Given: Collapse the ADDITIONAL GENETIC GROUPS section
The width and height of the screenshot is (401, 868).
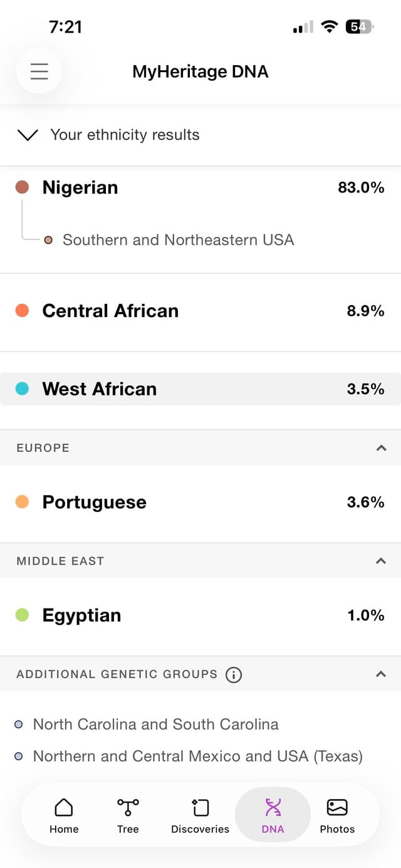Looking at the screenshot, I should point(381,674).
